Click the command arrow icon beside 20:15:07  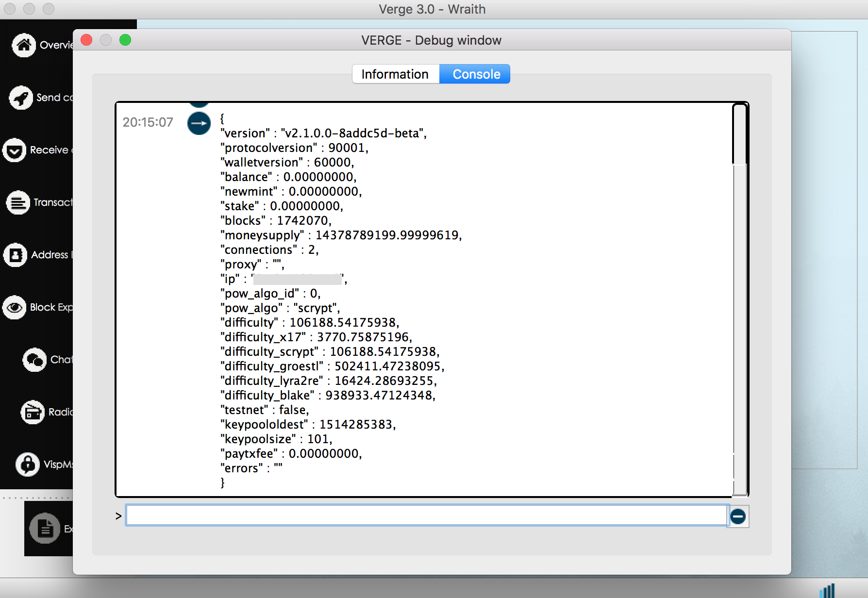pyautogui.click(x=199, y=123)
